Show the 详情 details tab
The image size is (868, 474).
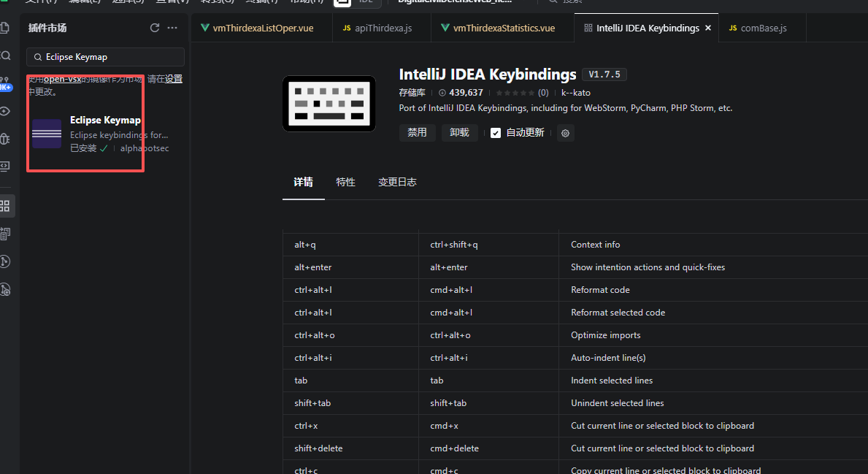pyautogui.click(x=304, y=182)
